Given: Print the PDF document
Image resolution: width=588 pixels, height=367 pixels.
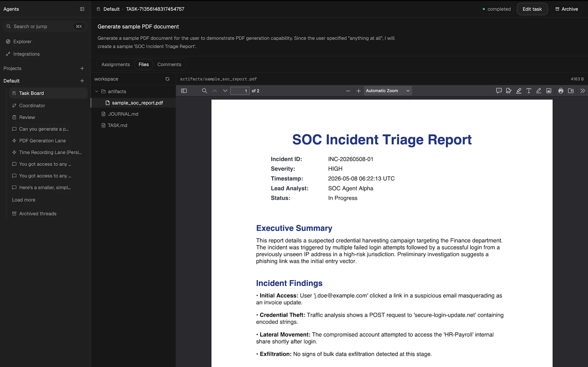Looking at the screenshot, I should (561, 91).
